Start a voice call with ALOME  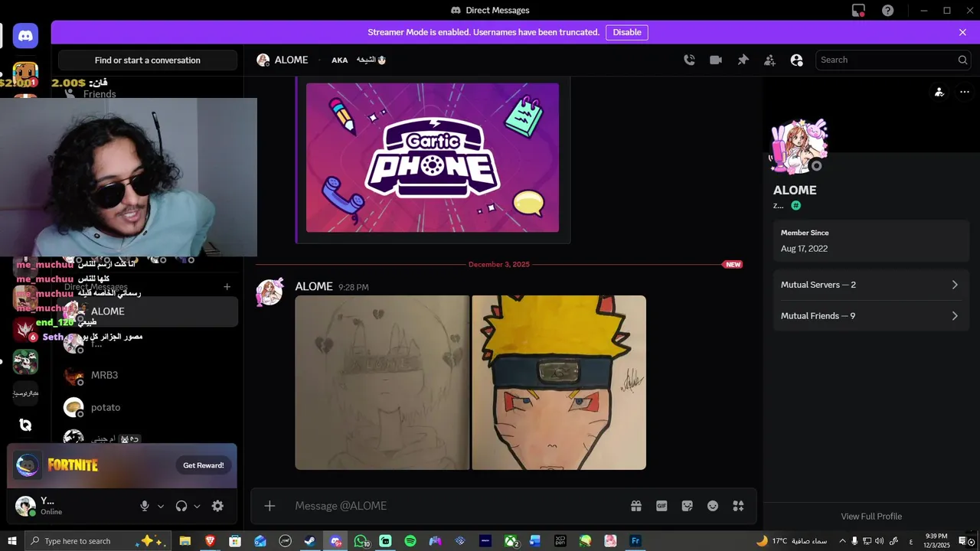[x=689, y=60]
